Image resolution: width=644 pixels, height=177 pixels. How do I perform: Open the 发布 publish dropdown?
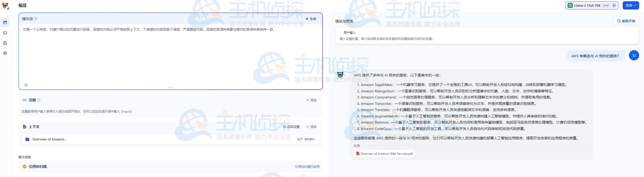pyautogui.click(x=631, y=5)
